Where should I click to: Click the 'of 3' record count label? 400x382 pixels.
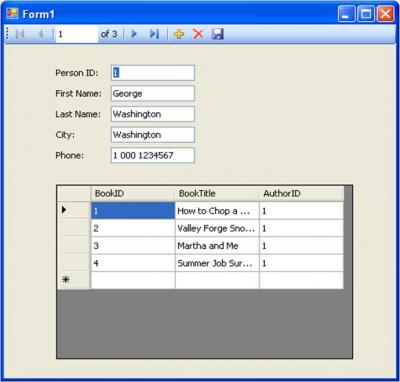coord(109,34)
